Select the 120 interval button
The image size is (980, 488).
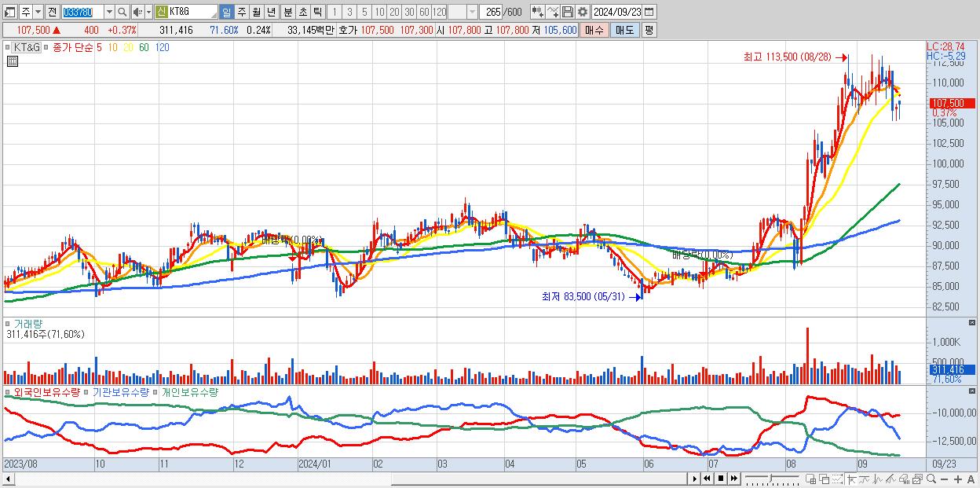(440, 12)
